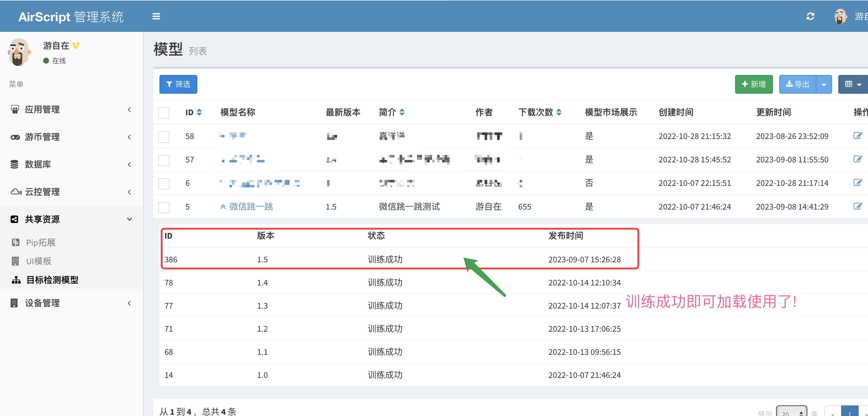Click edit icon for row ID 58
Viewport: 868px width, 416px height.
coord(857,136)
